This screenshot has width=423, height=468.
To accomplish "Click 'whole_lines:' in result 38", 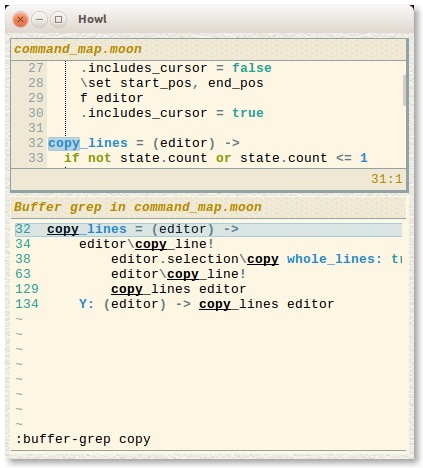I will [x=334, y=259].
